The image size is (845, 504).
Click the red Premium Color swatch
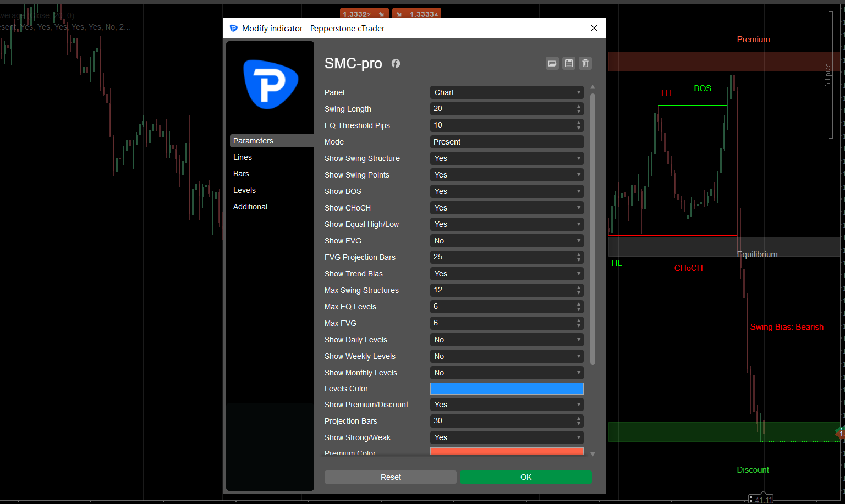(507, 451)
